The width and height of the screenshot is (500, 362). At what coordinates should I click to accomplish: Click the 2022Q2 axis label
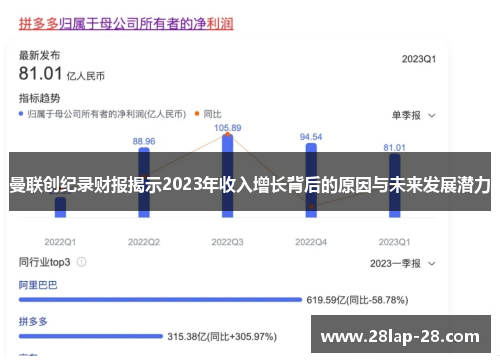[x=144, y=242]
